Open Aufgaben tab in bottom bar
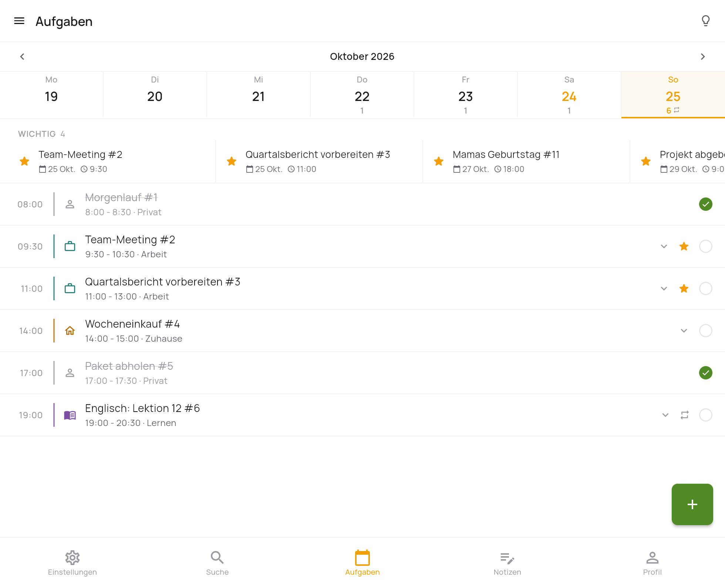Screen dimensions: 725x588 [362, 563]
